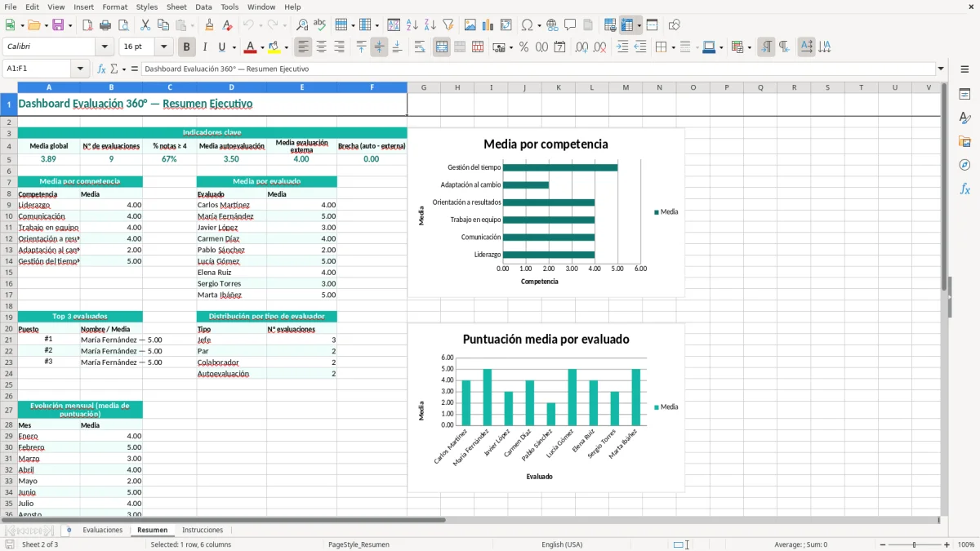This screenshot has height=551, width=980.
Task: Switch to the Instrucciones sheet tab
Action: tap(203, 531)
